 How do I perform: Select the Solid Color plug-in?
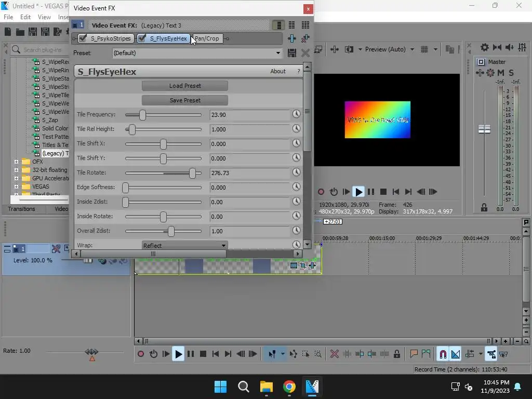pyautogui.click(x=55, y=128)
